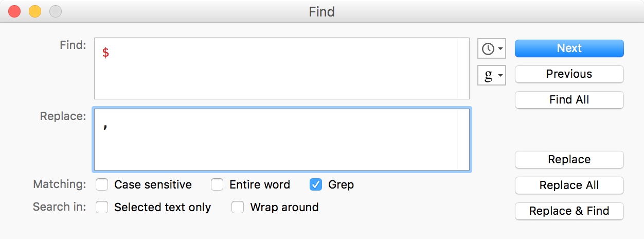Open the search history clock dropdown
Screen dimensions: 644x239
[x=492, y=49]
